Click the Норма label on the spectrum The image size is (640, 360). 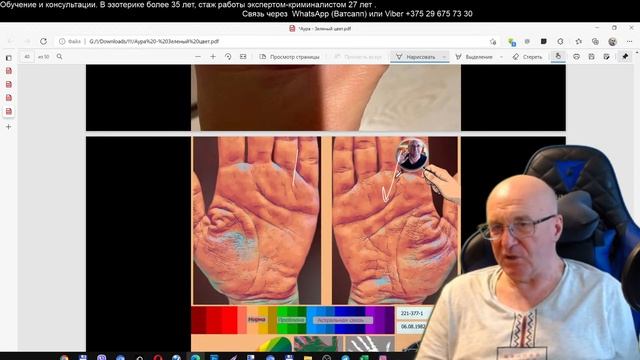tap(256, 320)
